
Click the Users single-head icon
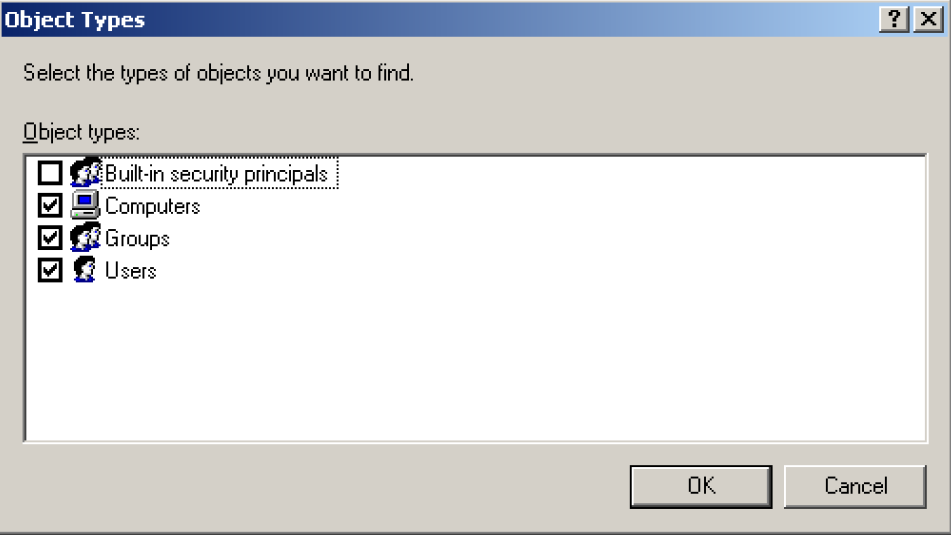point(86,270)
